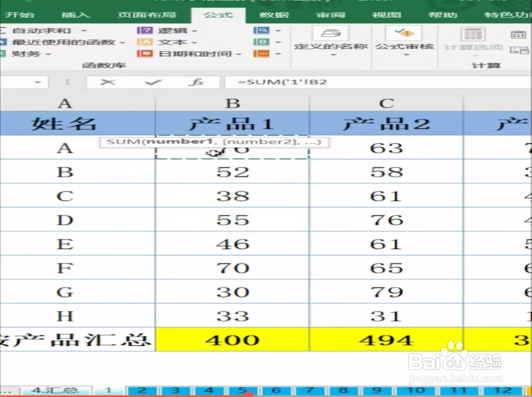
Task: Click cell with value 65
Action: tap(386, 268)
